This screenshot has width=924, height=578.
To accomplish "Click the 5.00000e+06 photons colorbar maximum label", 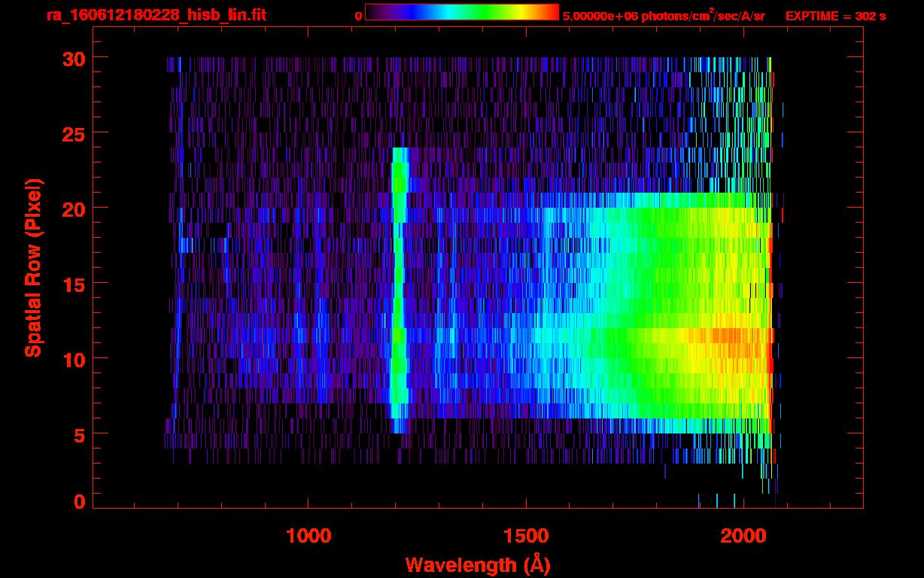I will click(664, 16).
